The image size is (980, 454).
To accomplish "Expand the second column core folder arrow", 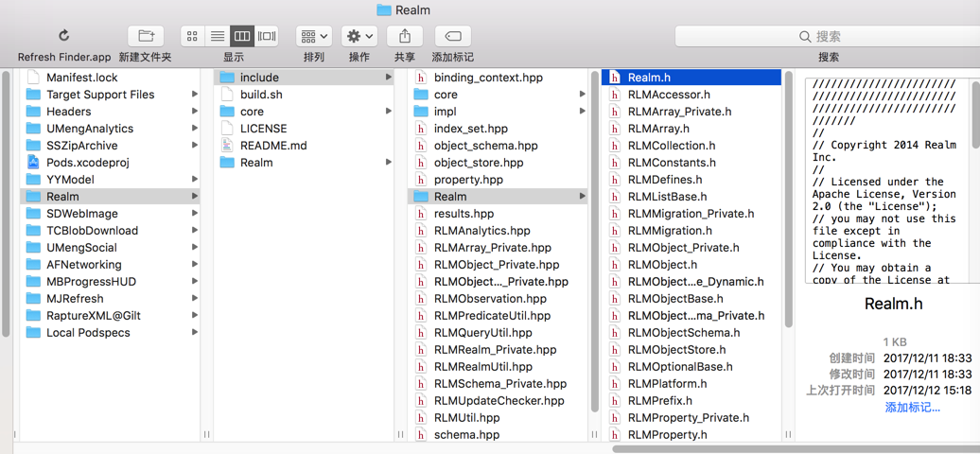I will pyautogui.click(x=389, y=112).
